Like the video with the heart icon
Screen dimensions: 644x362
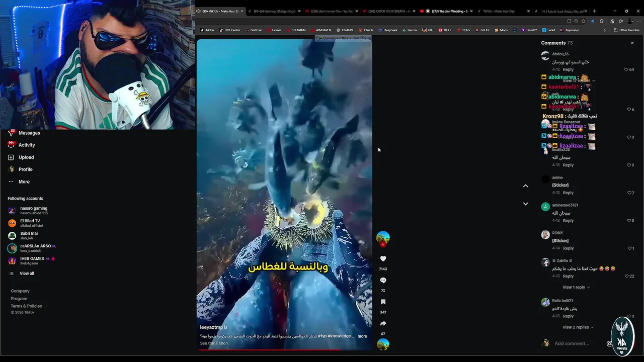tap(383, 258)
